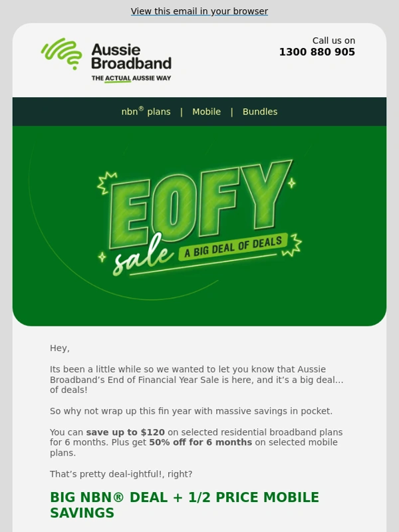Viewport: 399px width, 532px height.
Task: Select the "Mobile" navigation item
Action: tap(206, 112)
